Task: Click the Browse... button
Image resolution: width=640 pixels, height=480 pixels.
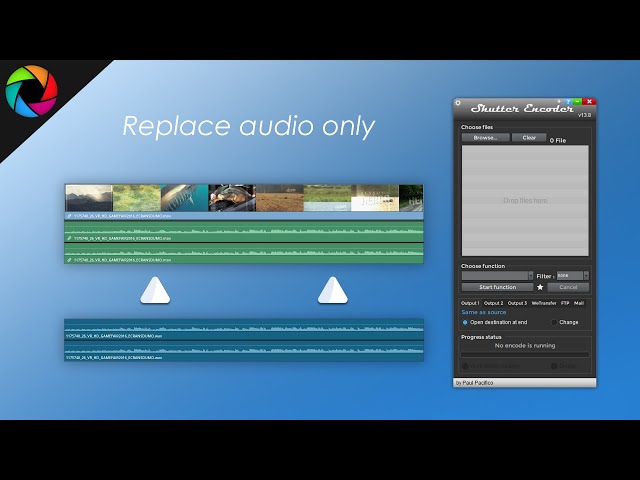Action: pyautogui.click(x=486, y=138)
